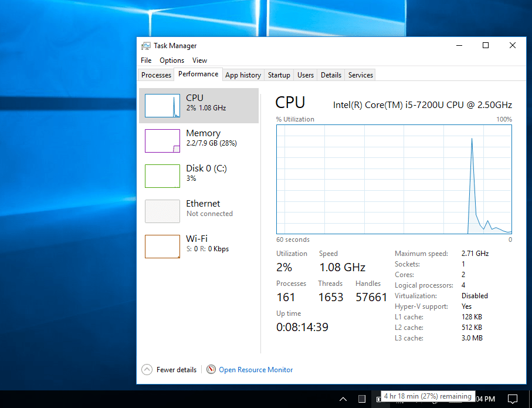The width and height of the screenshot is (532, 408).
Task: Click Ethernet 'Not connected' status text
Action: (209, 214)
